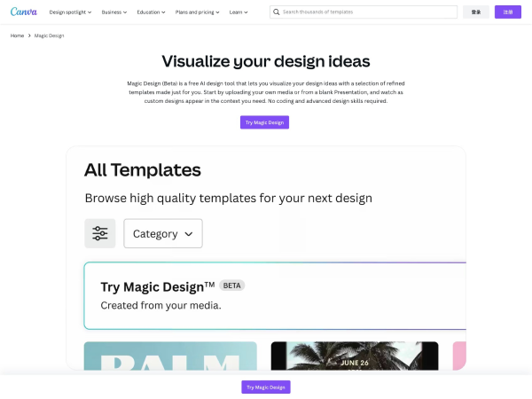This screenshot has width=532, height=399.
Task: Open the Palm template thumbnail
Action: [170, 355]
